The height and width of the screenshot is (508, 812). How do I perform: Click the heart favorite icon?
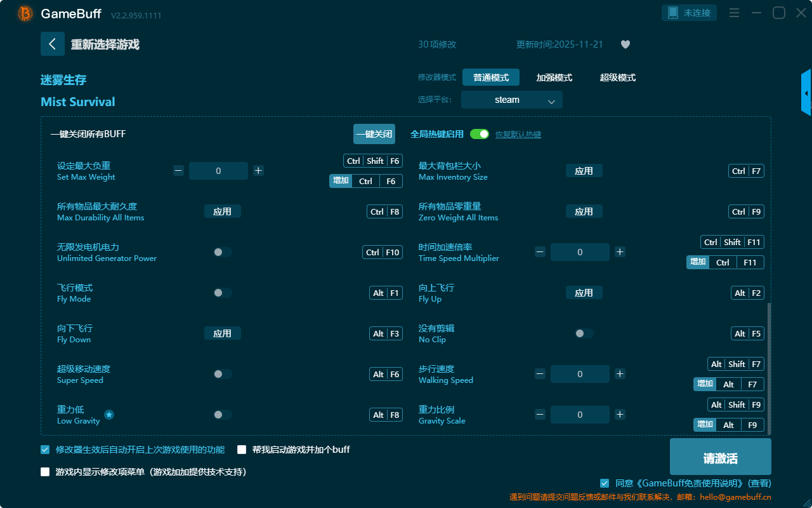click(x=625, y=44)
